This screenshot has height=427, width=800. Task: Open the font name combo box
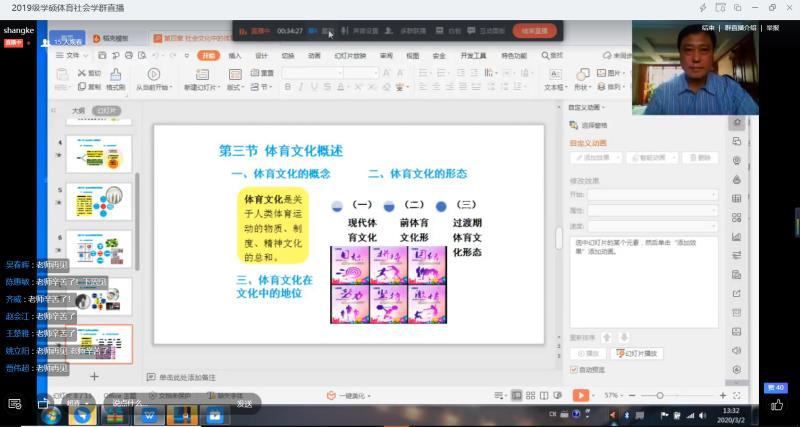[x=312, y=73]
